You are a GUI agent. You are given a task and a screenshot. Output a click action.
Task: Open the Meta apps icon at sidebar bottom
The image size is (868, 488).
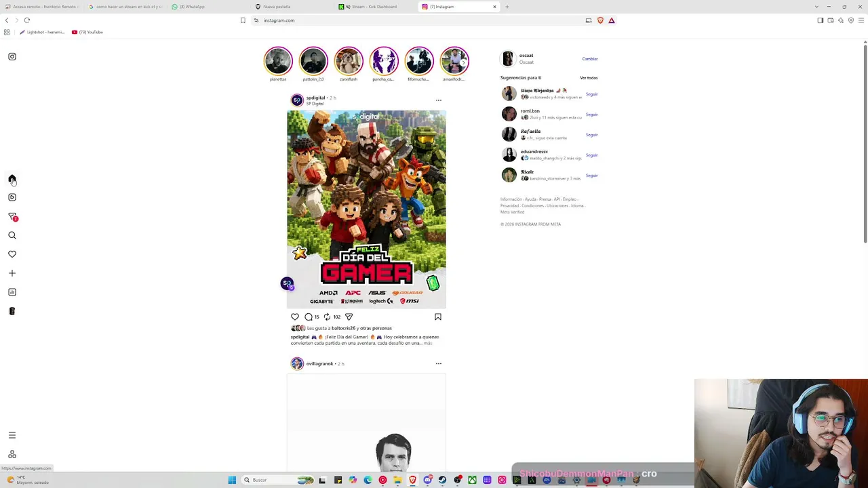(x=12, y=454)
